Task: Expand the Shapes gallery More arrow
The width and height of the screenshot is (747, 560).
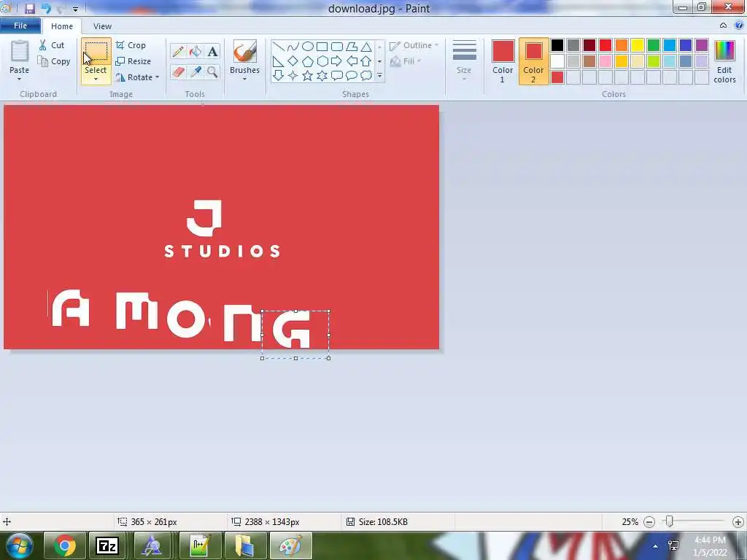Action: (x=379, y=75)
